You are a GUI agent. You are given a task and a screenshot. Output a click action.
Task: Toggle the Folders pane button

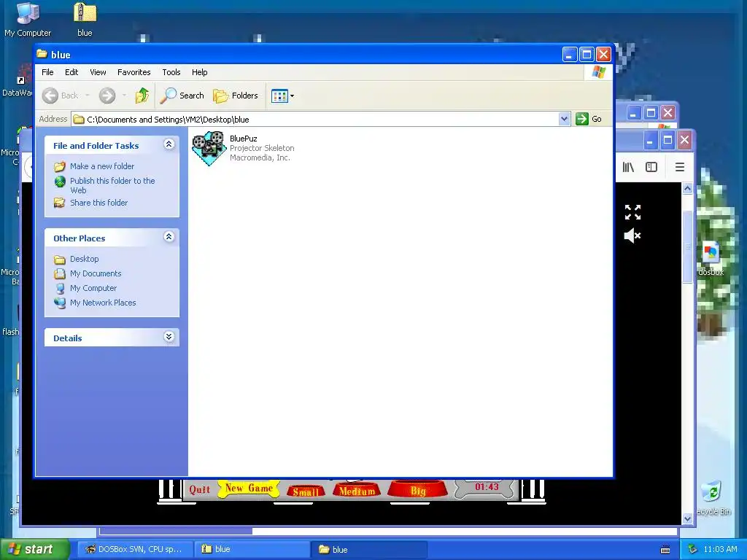236,96
